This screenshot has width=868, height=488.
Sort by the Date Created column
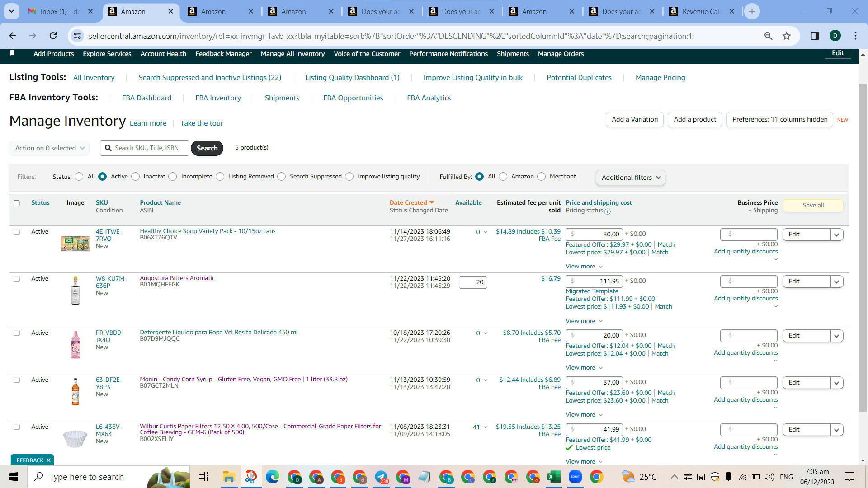(411, 202)
